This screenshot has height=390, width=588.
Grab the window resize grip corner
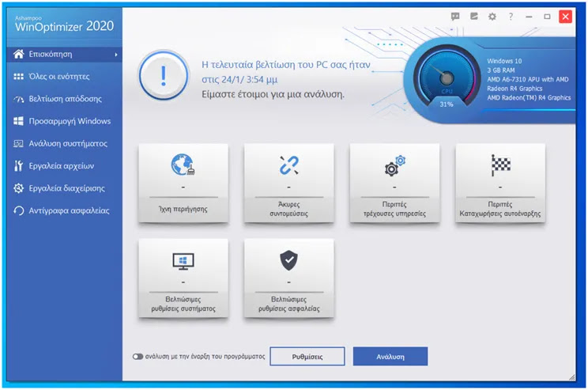(572, 377)
